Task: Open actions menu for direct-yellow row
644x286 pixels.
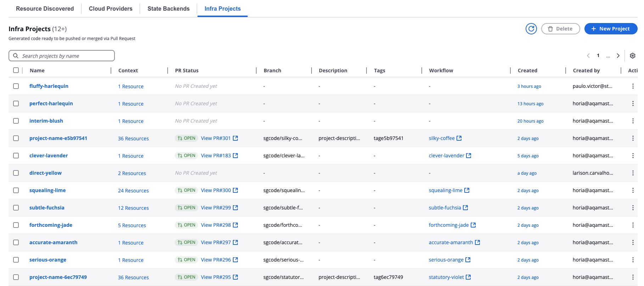Action: 633,173
